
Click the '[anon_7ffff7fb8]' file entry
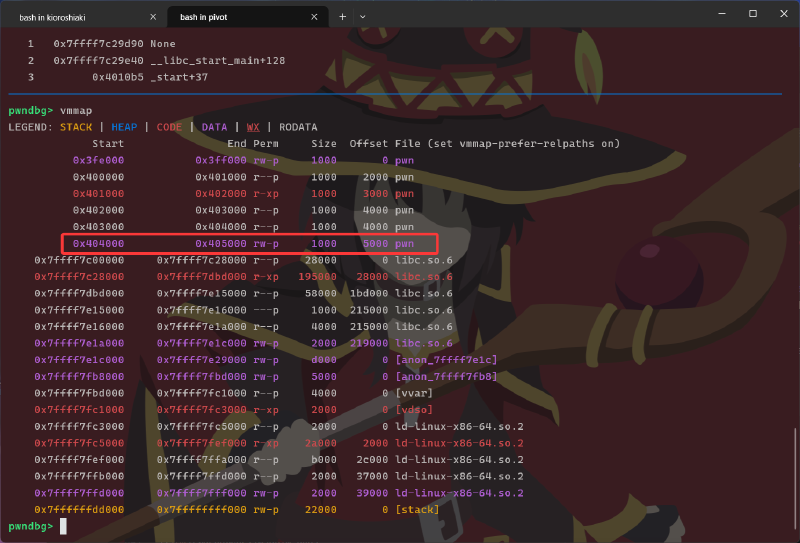(x=446, y=377)
